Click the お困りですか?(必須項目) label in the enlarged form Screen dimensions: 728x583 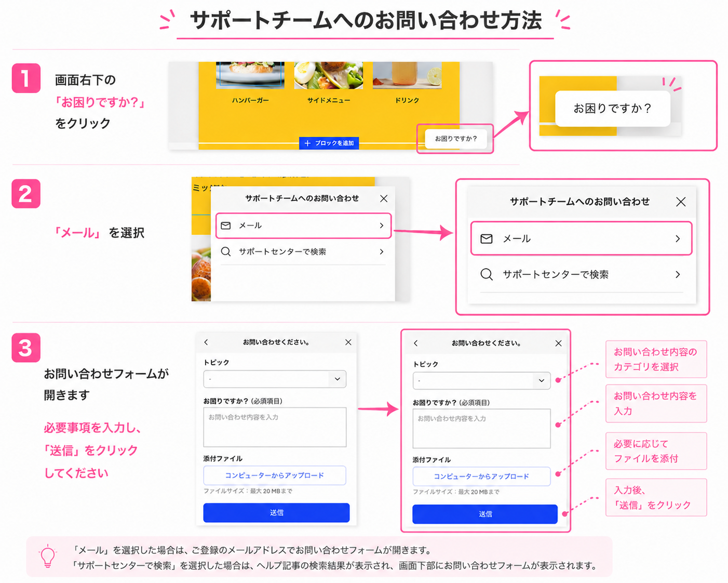point(451,403)
